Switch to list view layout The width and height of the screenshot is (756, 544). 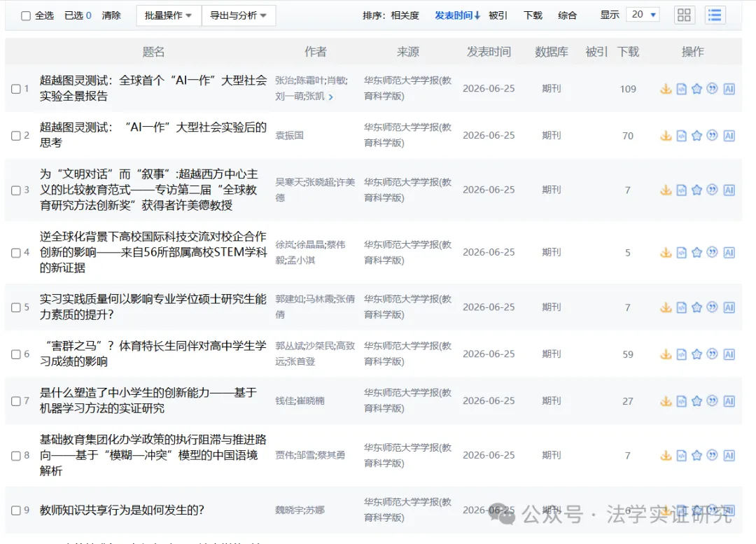coord(715,15)
